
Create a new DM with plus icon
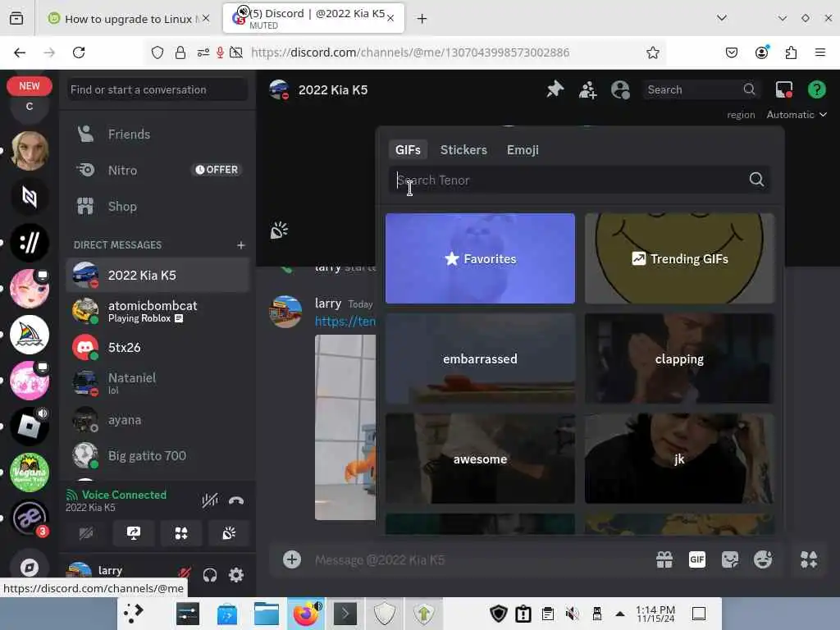241,244
